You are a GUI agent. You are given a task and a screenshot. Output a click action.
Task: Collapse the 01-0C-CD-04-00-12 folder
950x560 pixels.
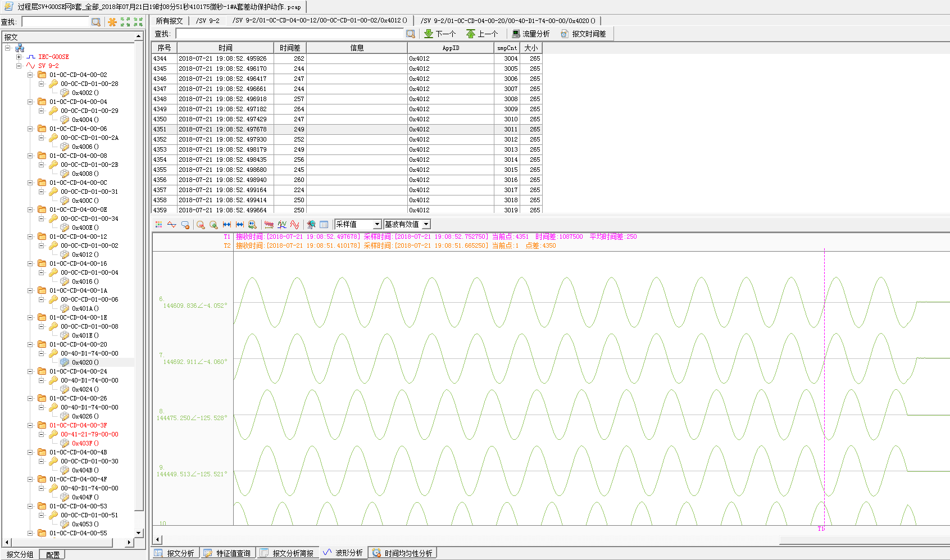[x=30, y=236]
